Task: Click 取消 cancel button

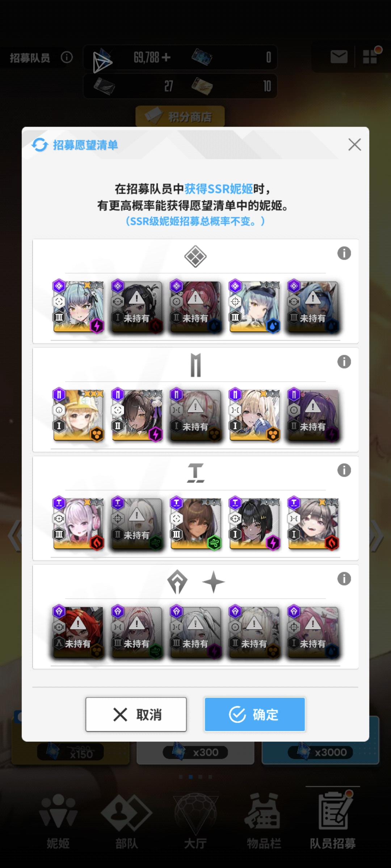Action: [136, 715]
